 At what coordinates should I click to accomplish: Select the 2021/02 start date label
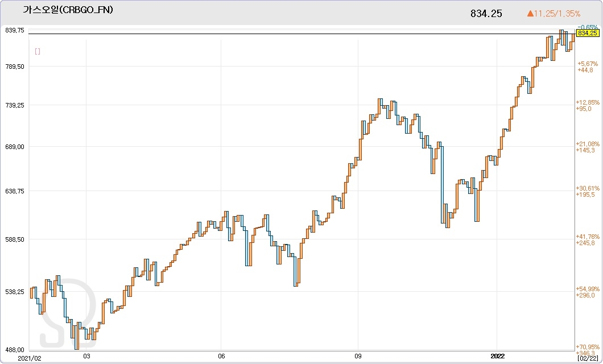[x=14, y=358]
